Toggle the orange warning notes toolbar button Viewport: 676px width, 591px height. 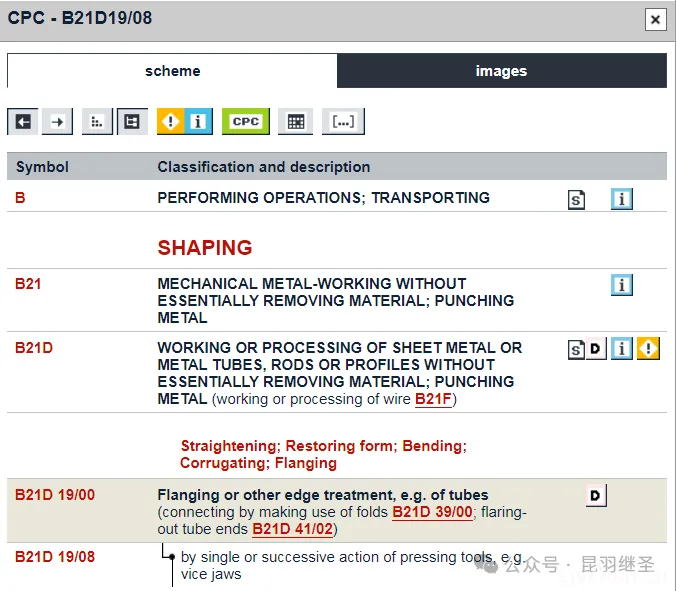point(171,122)
